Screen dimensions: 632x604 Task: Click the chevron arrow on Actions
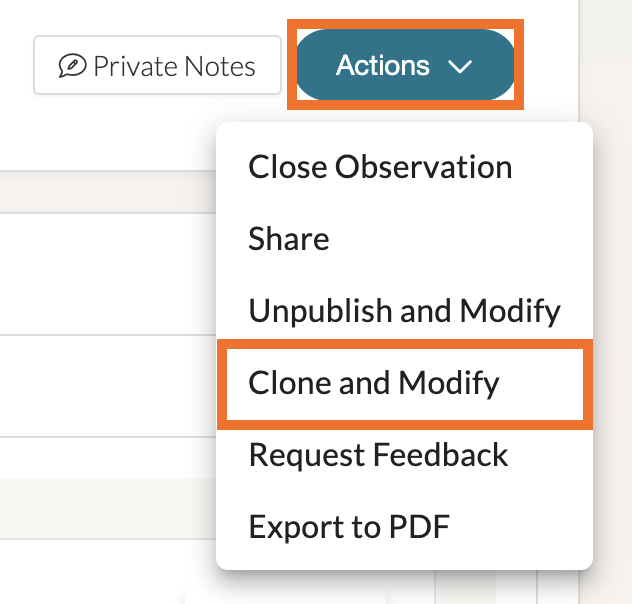click(460, 67)
